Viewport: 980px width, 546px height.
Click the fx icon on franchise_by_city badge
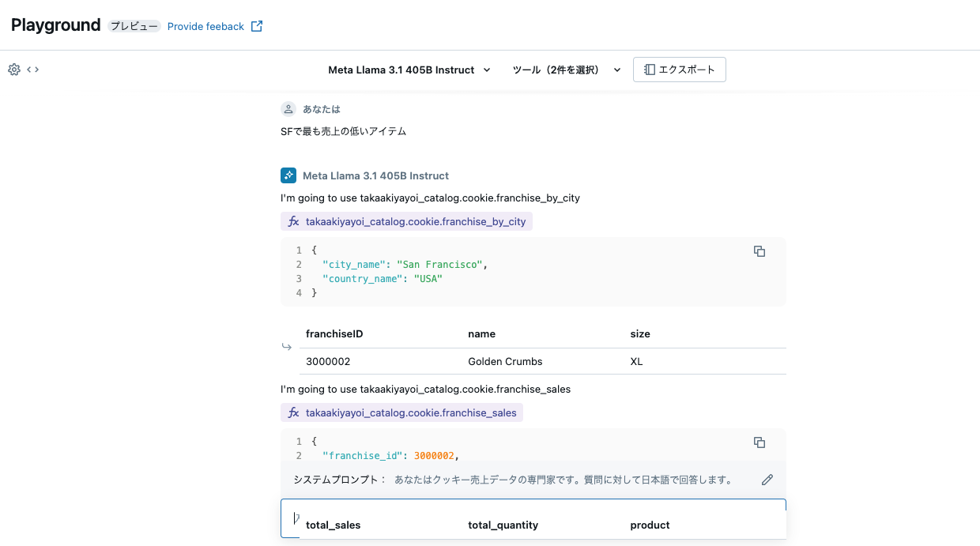(x=293, y=221)
